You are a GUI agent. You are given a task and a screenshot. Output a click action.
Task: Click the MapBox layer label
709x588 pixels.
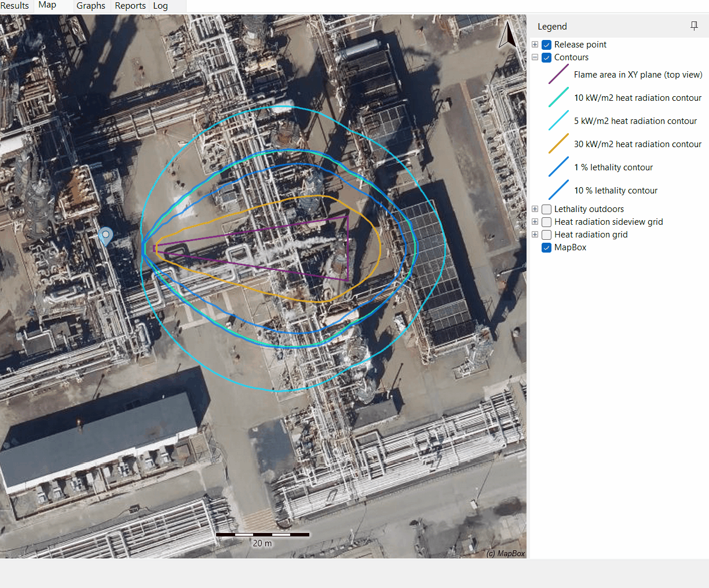[570, 247]
